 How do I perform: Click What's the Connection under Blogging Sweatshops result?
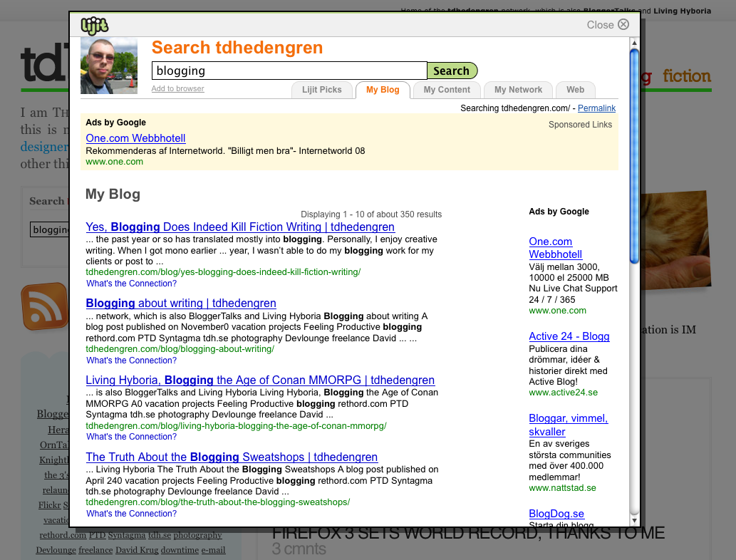tap(131, 514)
